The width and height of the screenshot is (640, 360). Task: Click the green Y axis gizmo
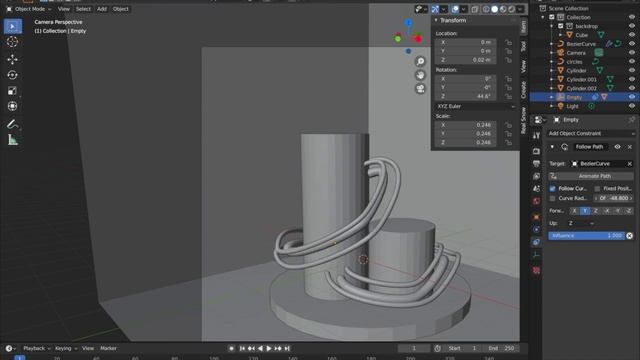point(398,39)
